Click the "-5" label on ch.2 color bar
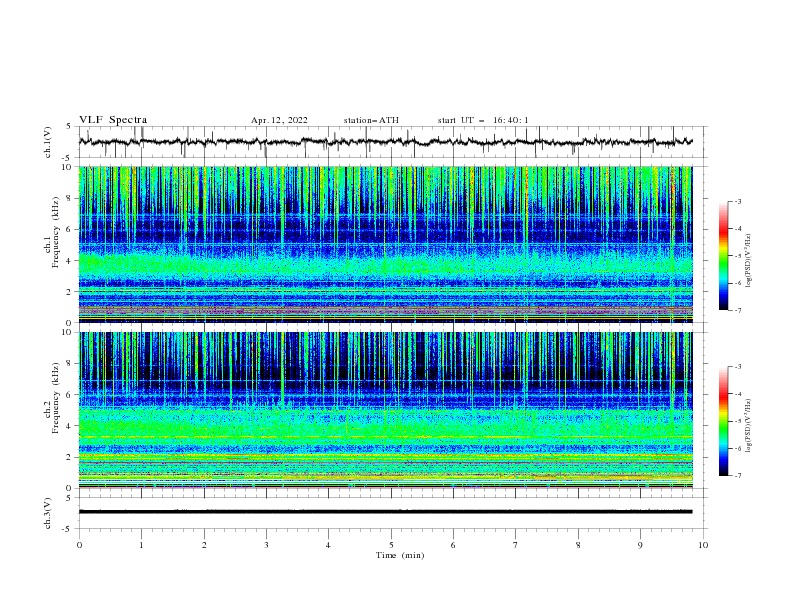The width and height of the screenshot is (792, 612). (738, 421)
